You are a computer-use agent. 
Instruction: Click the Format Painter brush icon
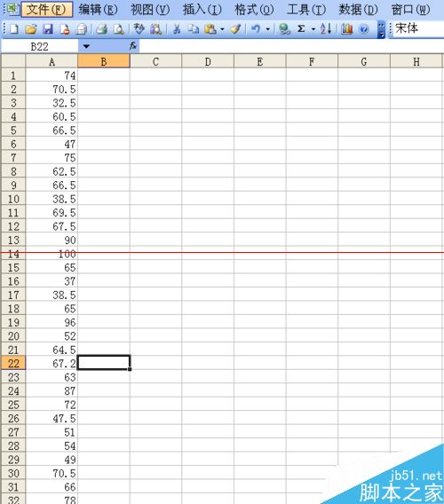click(x=235, y=29)
